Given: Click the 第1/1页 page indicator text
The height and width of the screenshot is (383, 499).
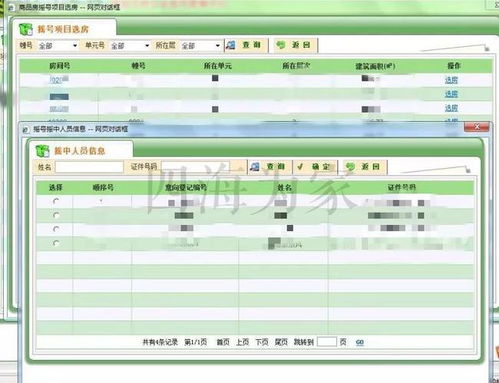Looking at the screenshot, I should pos(196,342).
